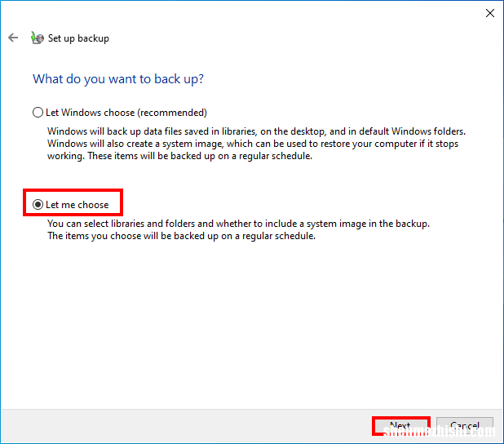Go back using the back arrow
The width and height of the screenshot is (504, 444).
tap(13, 38)
